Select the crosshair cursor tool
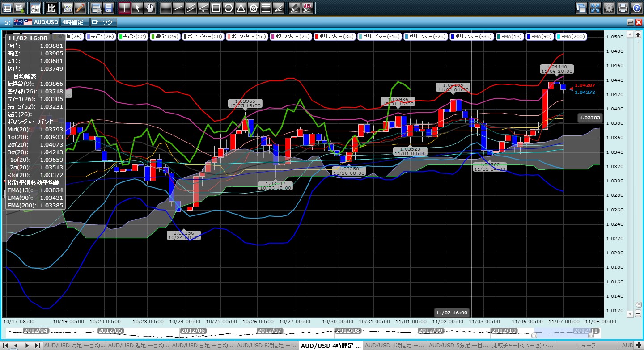 [x=125, y=8]
